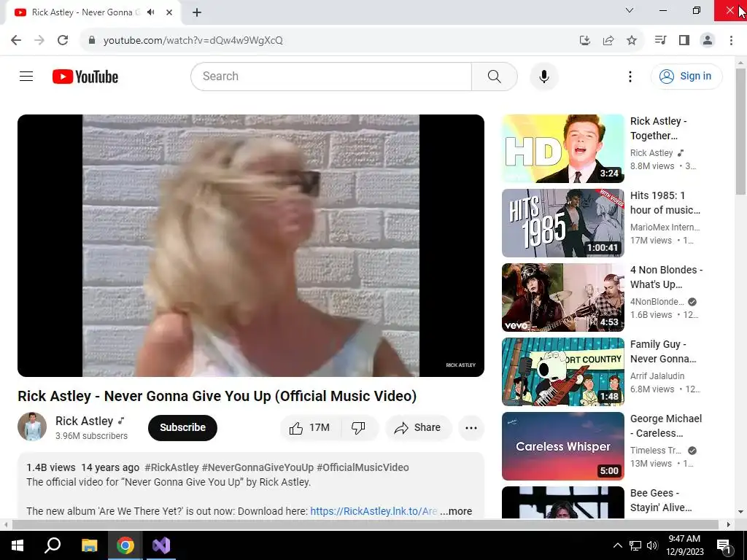
Task: Open the RickAstley.lnk.to album link
Action: 373,511
